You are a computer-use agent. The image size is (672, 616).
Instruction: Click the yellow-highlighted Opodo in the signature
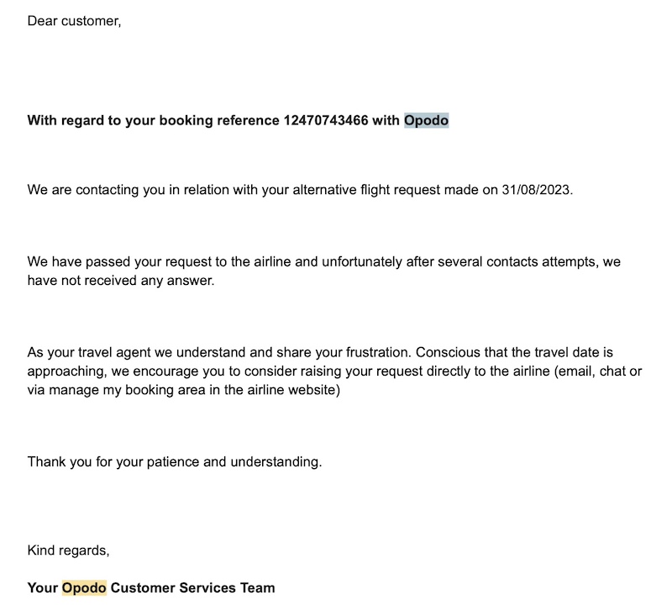84,587
